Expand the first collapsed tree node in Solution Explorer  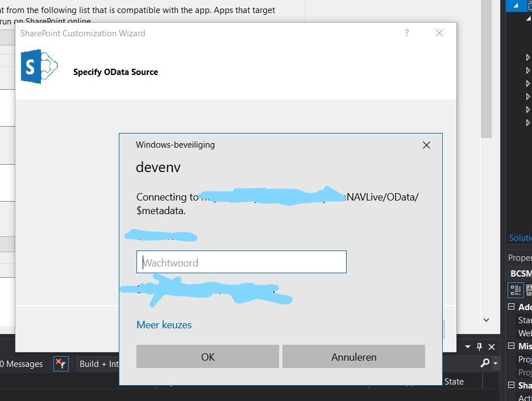pyautogui.click(x=527, y=57)
